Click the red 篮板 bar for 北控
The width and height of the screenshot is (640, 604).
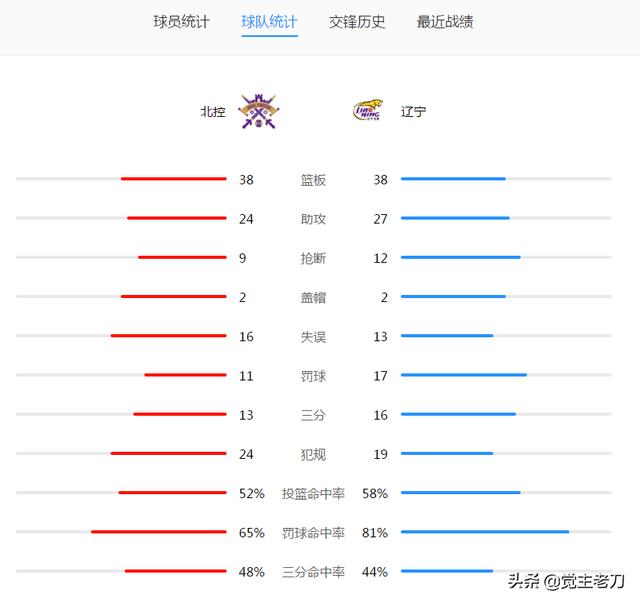[x=173, y=179]
